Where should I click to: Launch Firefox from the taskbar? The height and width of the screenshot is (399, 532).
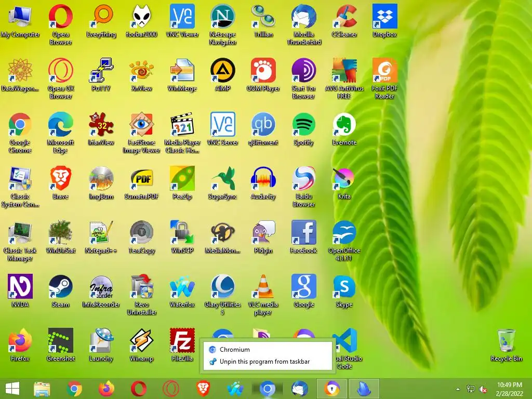(x=106, y=389)
